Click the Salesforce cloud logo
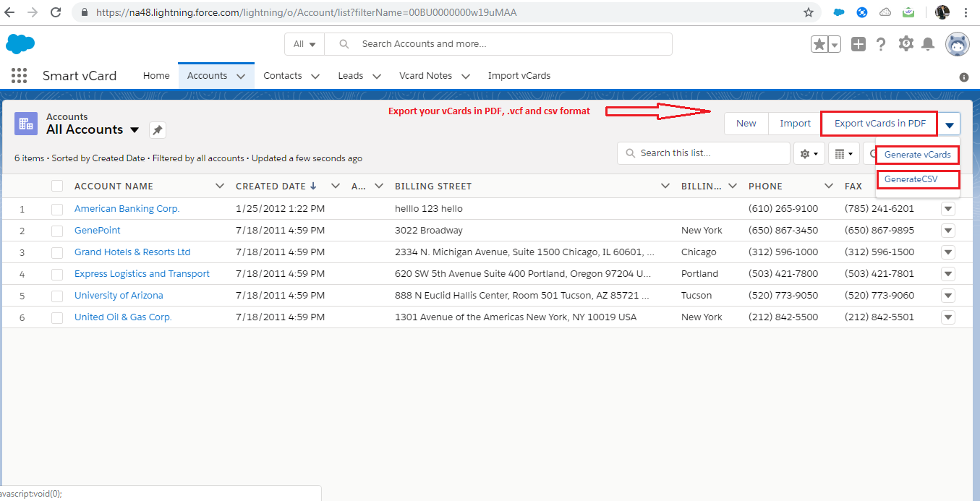980x501 pixels. coord(20,44)
